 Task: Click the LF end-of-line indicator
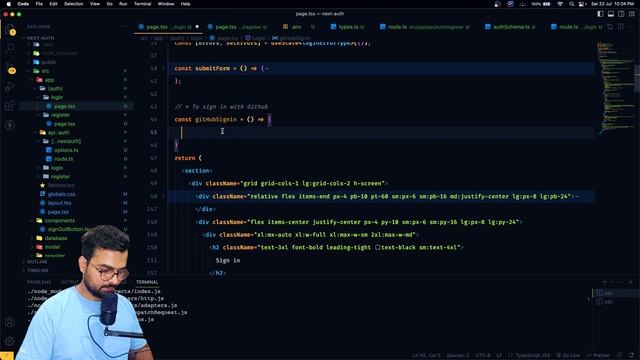point(499,356)
